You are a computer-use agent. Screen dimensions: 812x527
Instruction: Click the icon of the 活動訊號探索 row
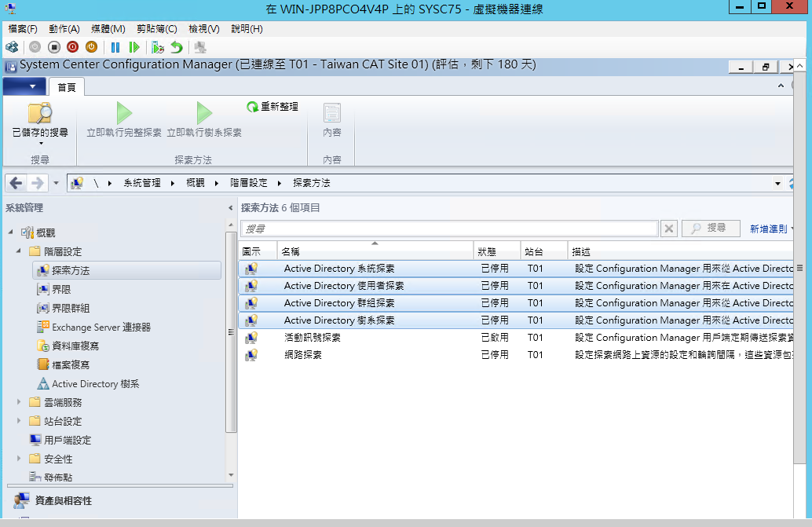point(251,338)
